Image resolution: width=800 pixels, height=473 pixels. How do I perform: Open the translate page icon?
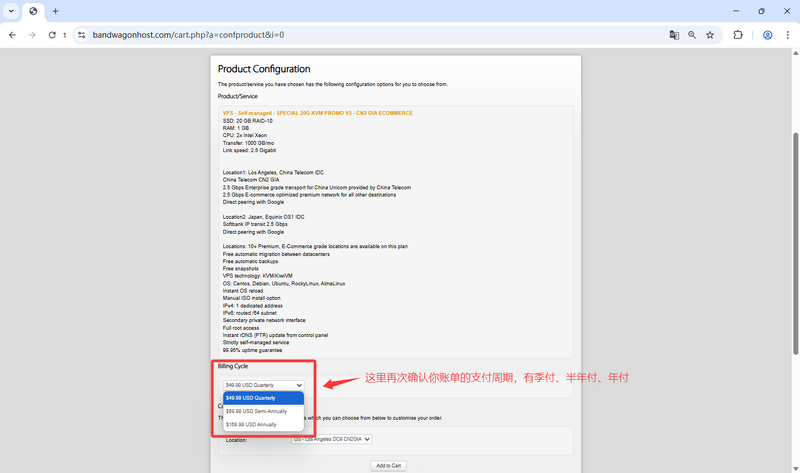[x=674, y=34]
